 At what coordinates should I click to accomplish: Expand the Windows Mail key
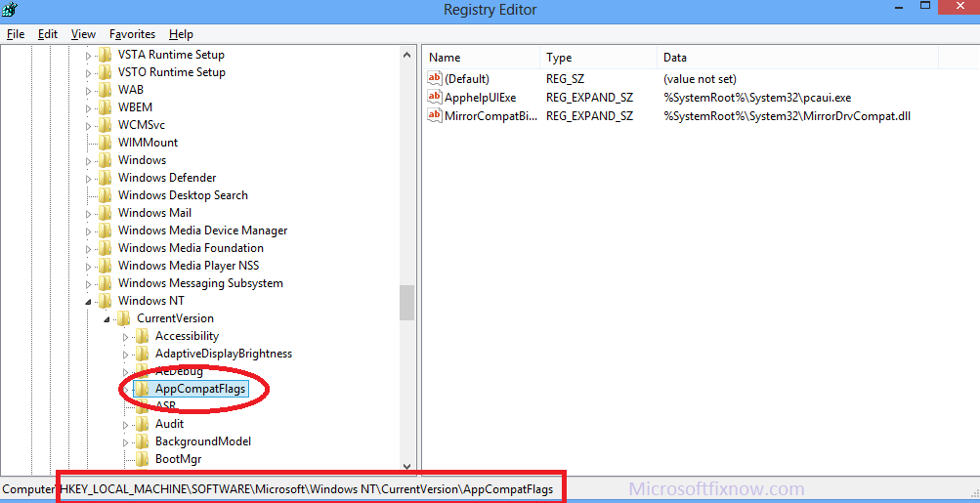click(88, 213)
